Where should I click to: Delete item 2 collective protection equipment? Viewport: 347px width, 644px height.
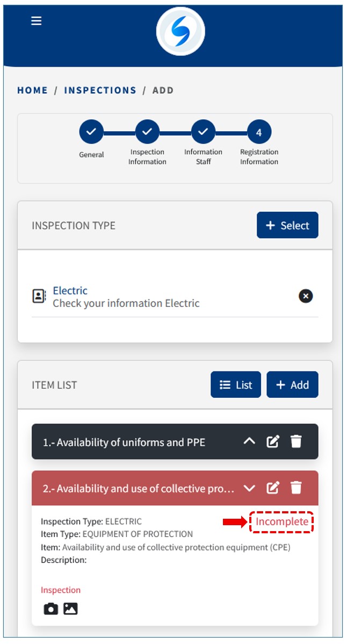pos(296,488)
